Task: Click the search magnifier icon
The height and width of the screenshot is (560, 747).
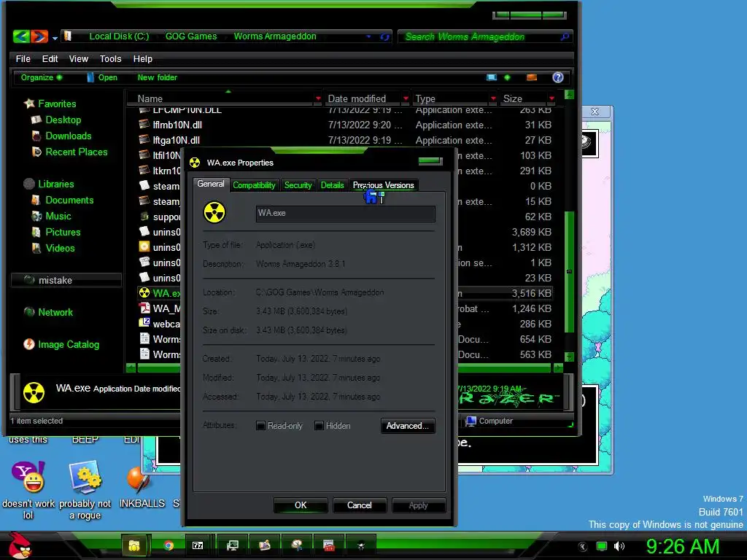Action: tap(565, 36)
